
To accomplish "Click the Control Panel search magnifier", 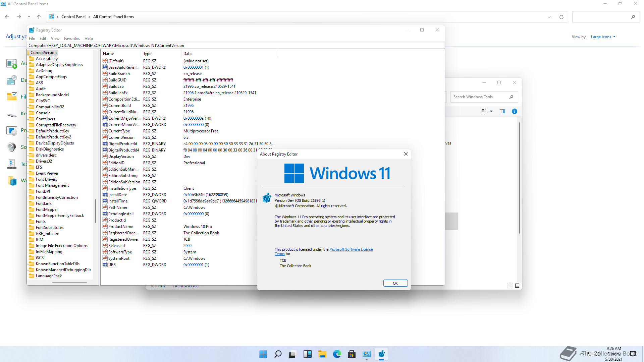I will tap(633, 17).
